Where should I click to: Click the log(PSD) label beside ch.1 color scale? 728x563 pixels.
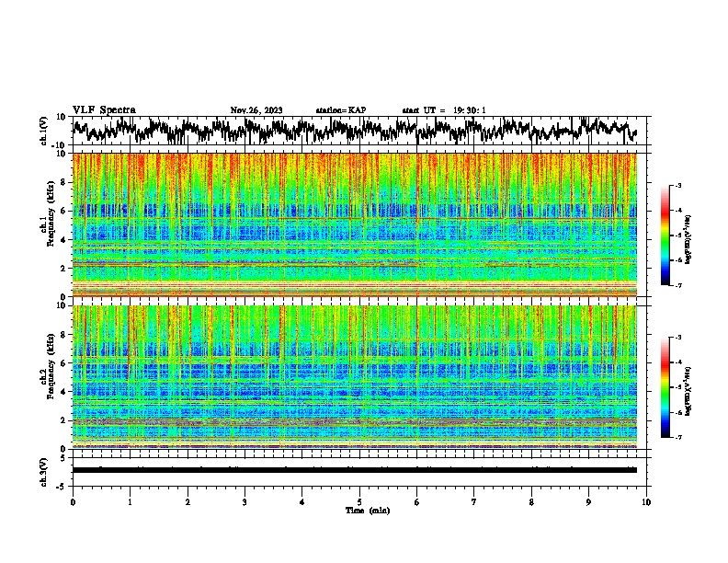688,240
